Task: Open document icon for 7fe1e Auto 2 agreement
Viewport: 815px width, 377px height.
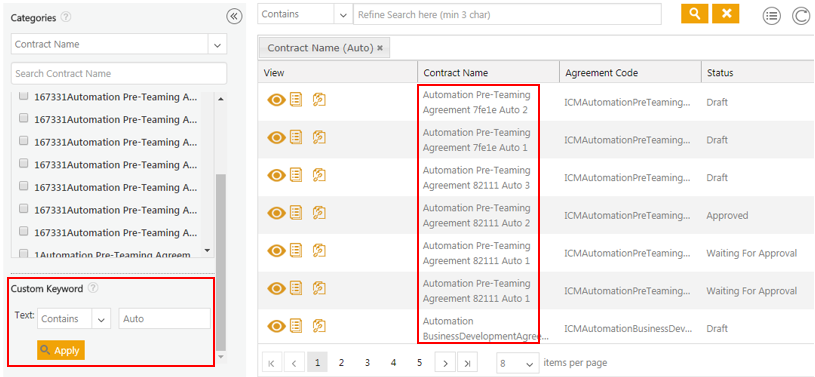Action: tap(296, 100)
